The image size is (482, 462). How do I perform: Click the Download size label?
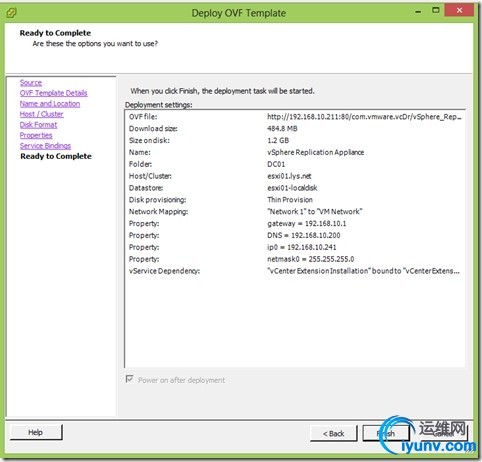coord(153,129)
